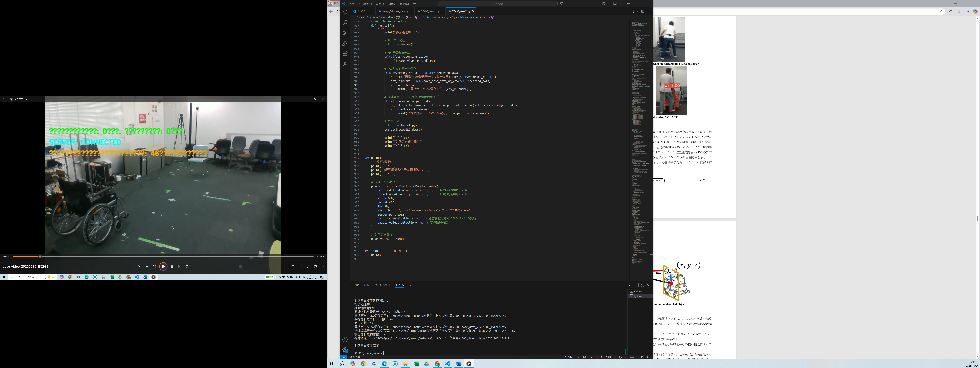The height and width of the screenshot is (368, 980).
Task: Skip back 10 seconds in Media Player
Action: (154, 267)
